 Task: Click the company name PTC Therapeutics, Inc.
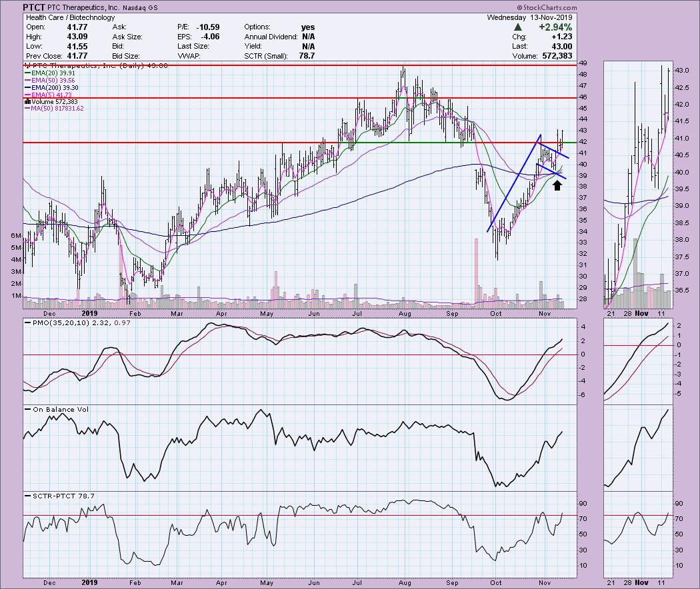click(85, 7)
